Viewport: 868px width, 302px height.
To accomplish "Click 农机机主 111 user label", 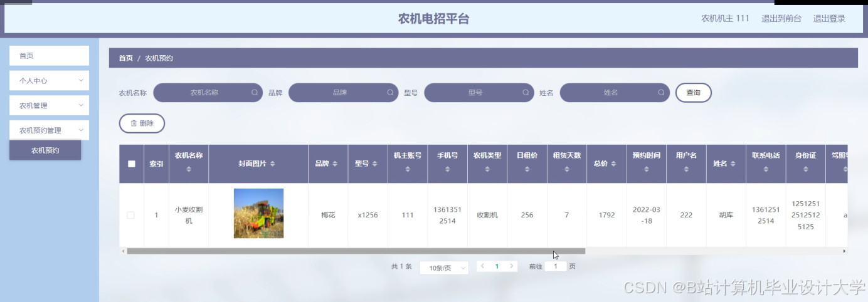I will 725,18.
